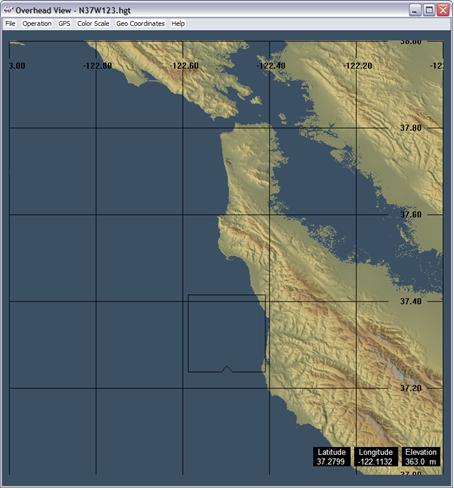This screenshot has width=454, height=490.
Task: Open the Operation menu
Action: click(x=37, y=24)
